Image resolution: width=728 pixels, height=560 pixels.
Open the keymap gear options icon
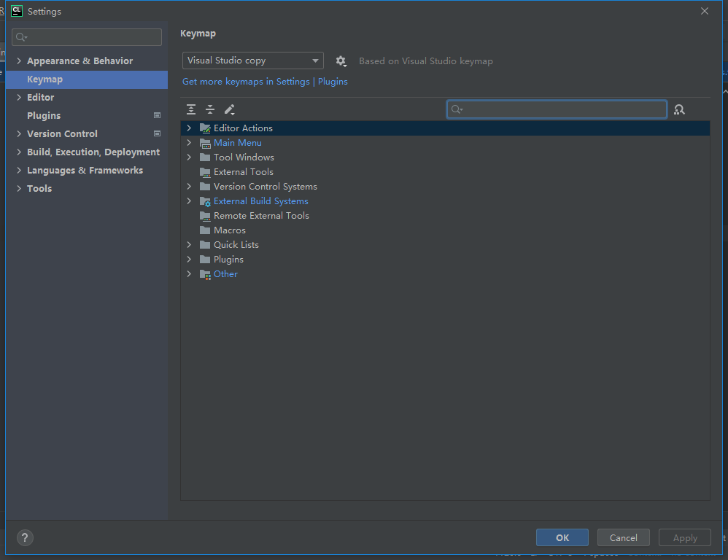coord(341,61)
